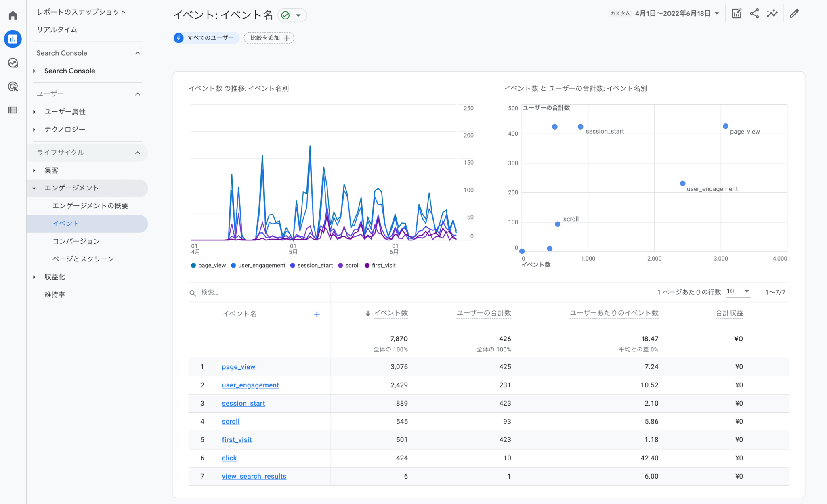Collapse the ライフサイクル section

(x=137, y=153)
